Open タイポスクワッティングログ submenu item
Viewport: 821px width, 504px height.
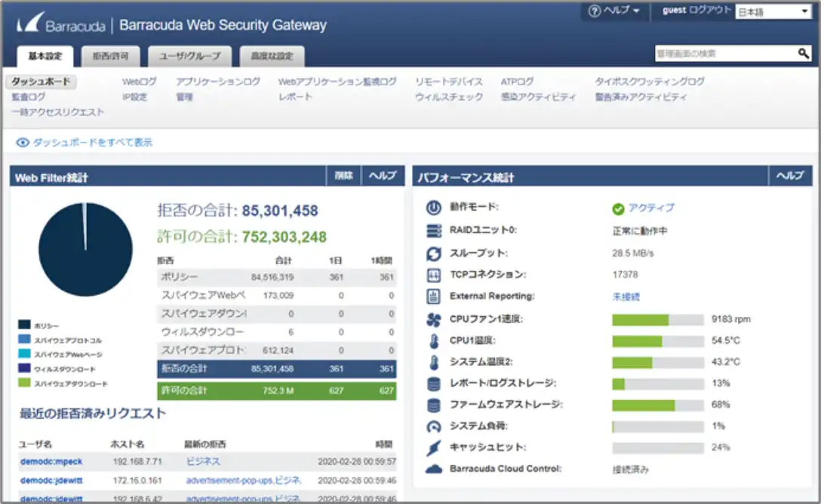[x=650, y=81]
